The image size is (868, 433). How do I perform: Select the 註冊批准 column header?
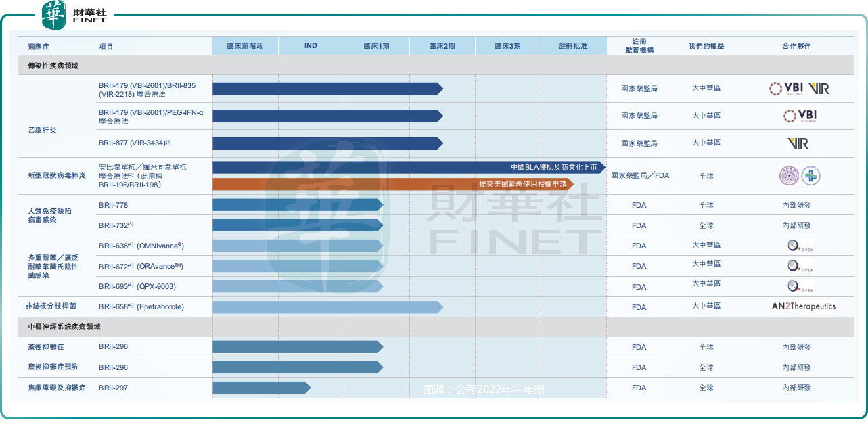[x=573, y=46]
